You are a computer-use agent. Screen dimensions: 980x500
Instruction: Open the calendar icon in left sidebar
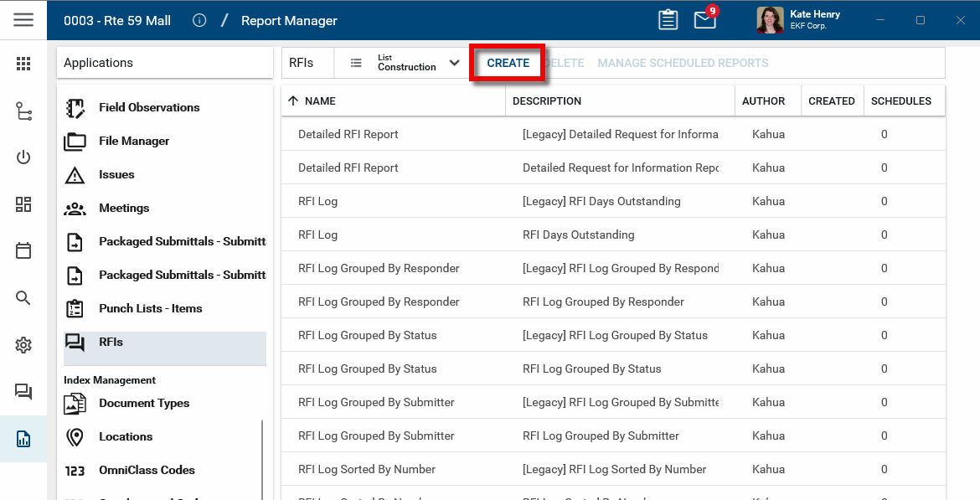pos(23,250)
